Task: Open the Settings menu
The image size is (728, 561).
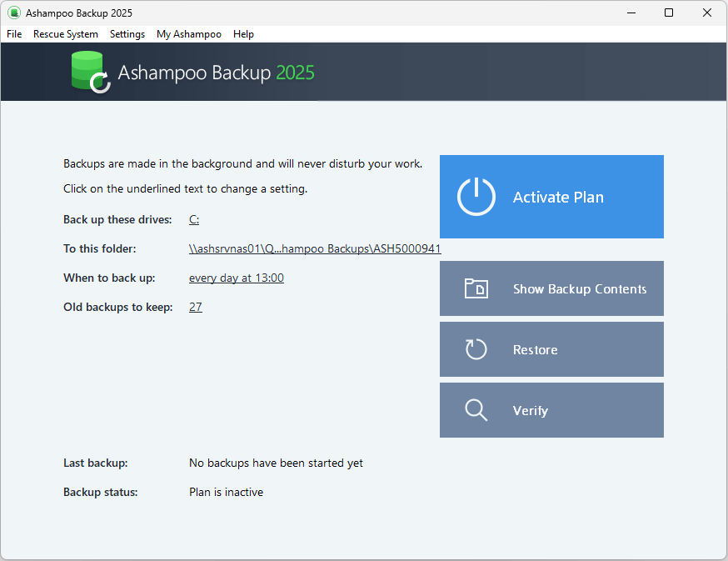Action: (x=127, y=34)
